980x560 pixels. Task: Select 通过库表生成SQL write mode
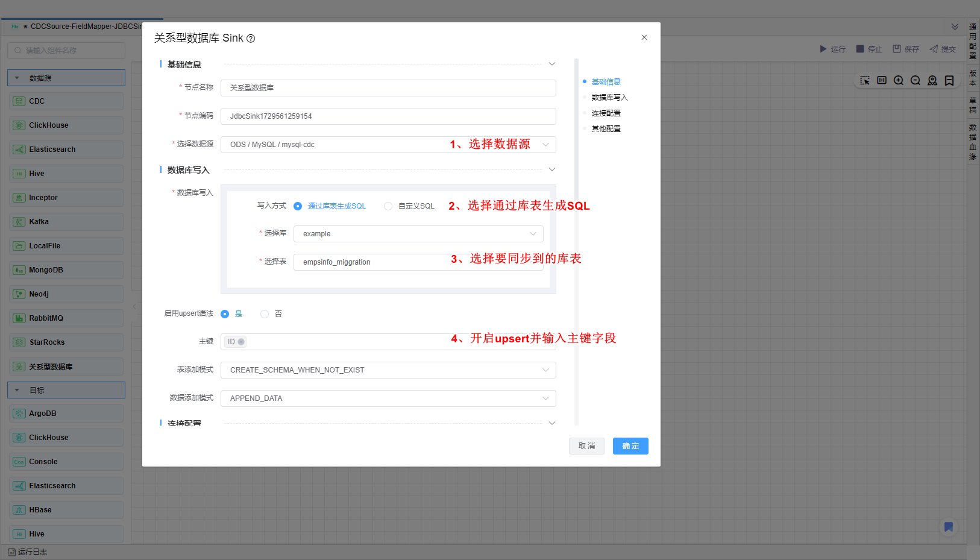click(x=298, y=206)
